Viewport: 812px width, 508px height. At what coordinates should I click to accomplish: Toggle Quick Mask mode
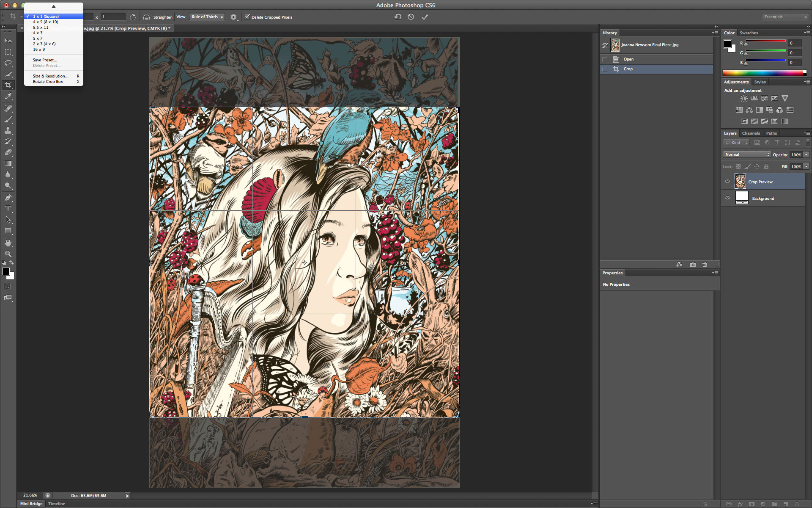tap(8, 287)
